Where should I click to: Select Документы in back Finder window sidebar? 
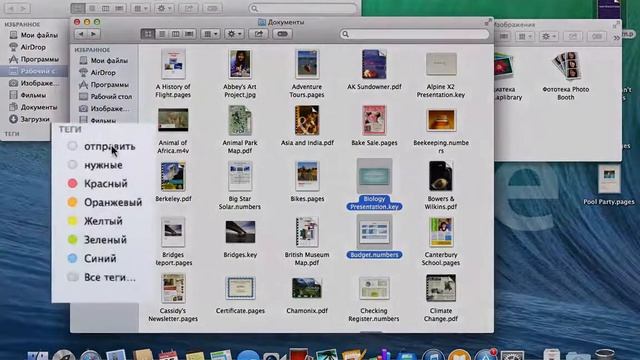[33, 107]
